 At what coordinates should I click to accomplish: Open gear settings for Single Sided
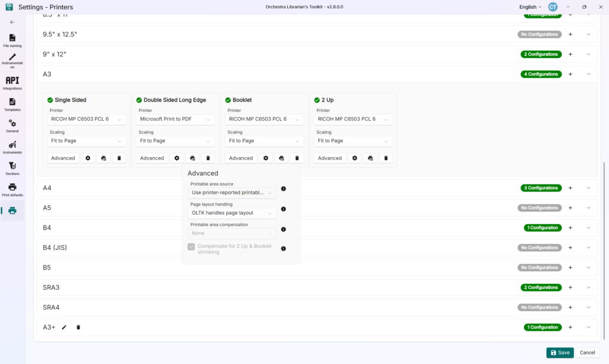point(88,158)
